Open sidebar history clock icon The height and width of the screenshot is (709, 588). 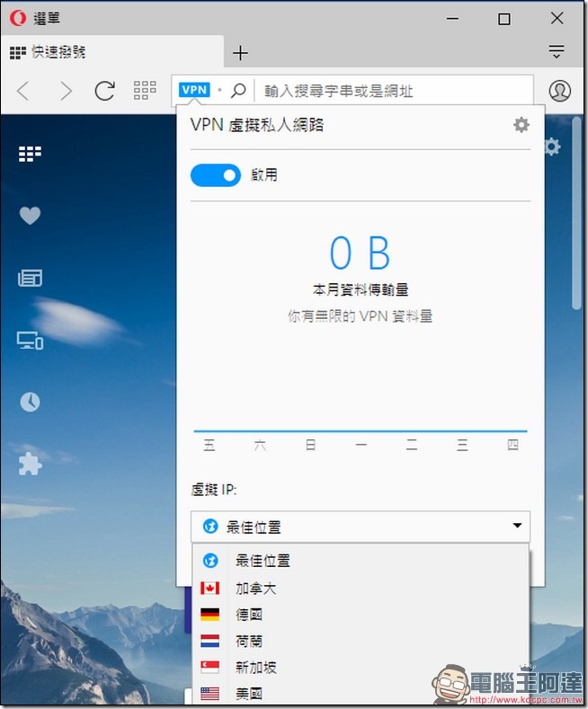[30, 402]
